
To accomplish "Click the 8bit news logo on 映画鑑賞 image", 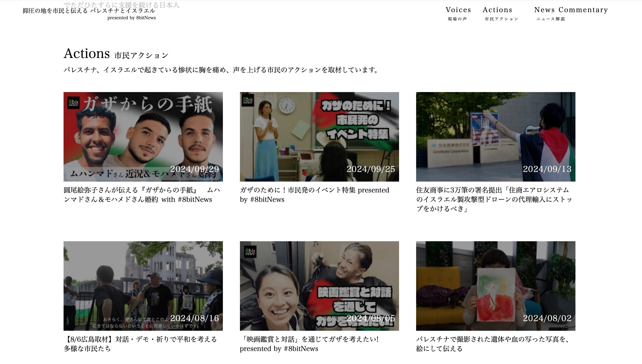I will point(250,251).
